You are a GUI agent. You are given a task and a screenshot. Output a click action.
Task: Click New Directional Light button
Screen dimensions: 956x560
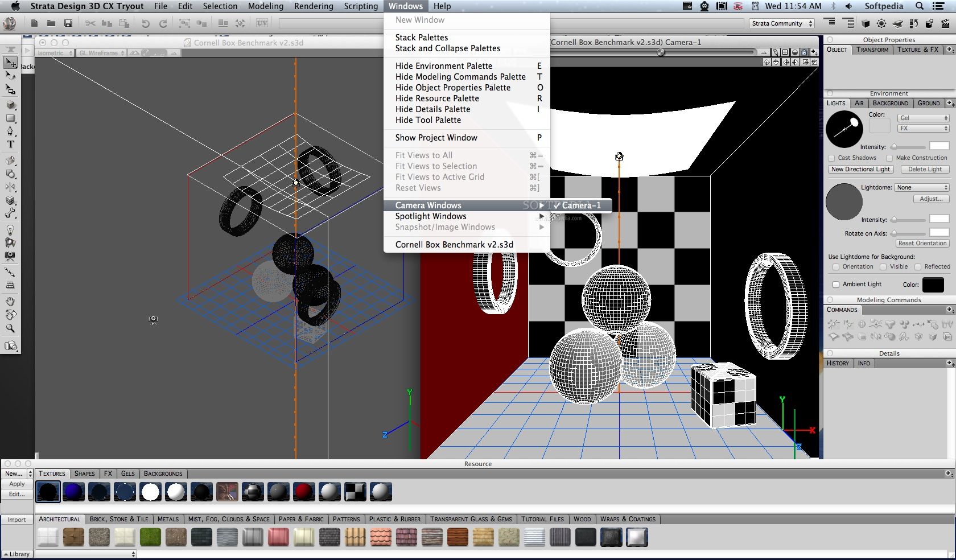(860, 170)
